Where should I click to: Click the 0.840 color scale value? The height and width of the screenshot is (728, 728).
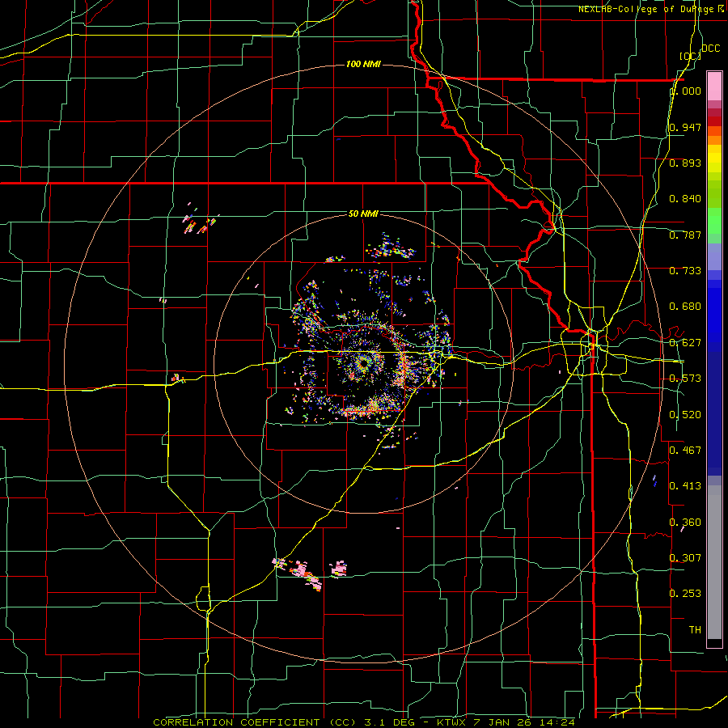[685, 199]
